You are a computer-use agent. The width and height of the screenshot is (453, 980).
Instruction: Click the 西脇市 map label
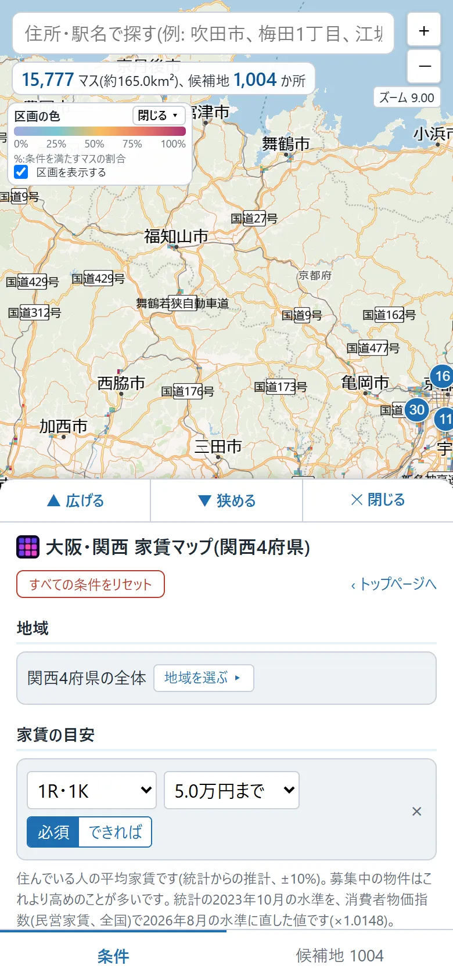[x=121, y=383]
